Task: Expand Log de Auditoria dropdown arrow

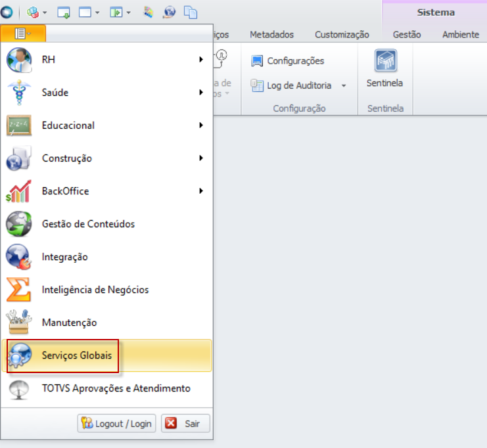Action: point(344,85)
